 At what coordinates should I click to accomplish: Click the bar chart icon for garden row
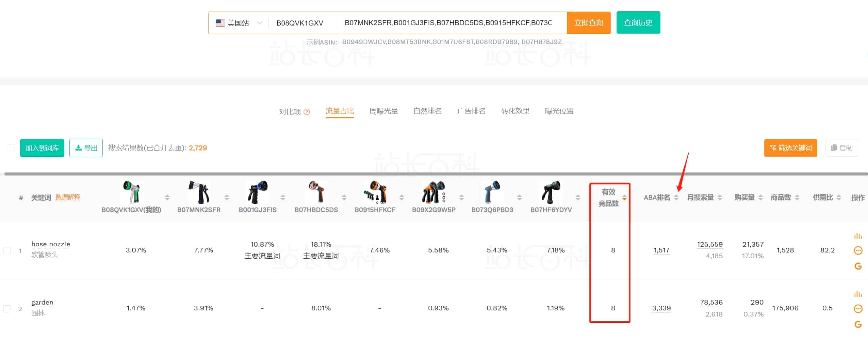(x=858, y=294)
